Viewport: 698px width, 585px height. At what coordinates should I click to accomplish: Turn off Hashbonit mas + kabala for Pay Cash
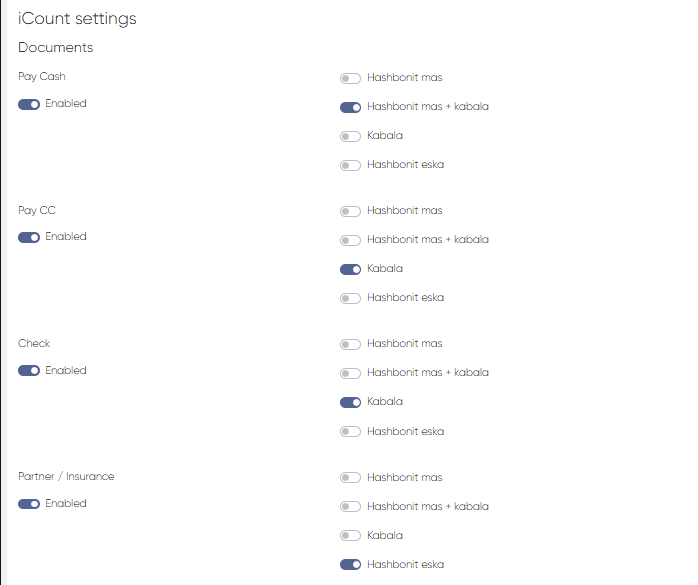click(350, 107)
